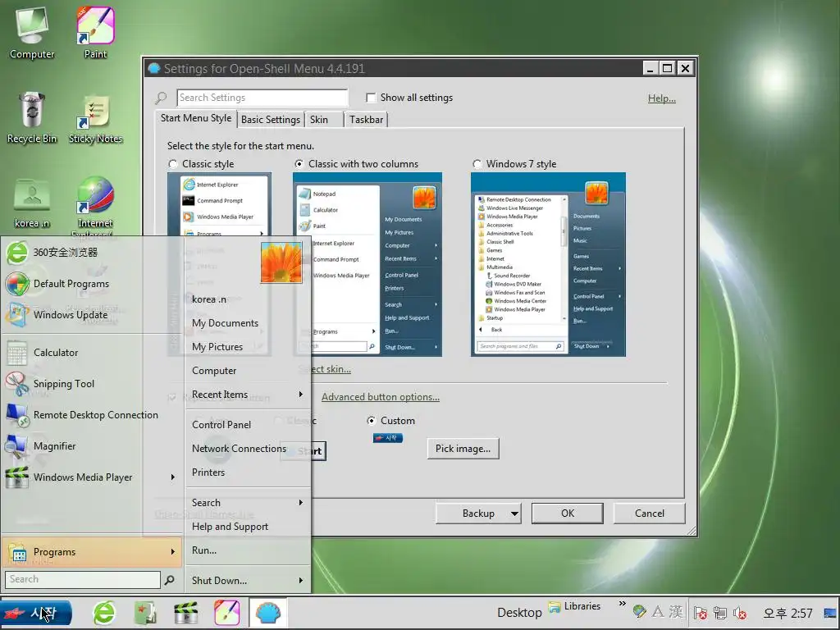Click the green browser icon in taskbar
Image resolution: width=840 pixels, height=630 pixels.
pyautogui.click(x=104, y=612)
